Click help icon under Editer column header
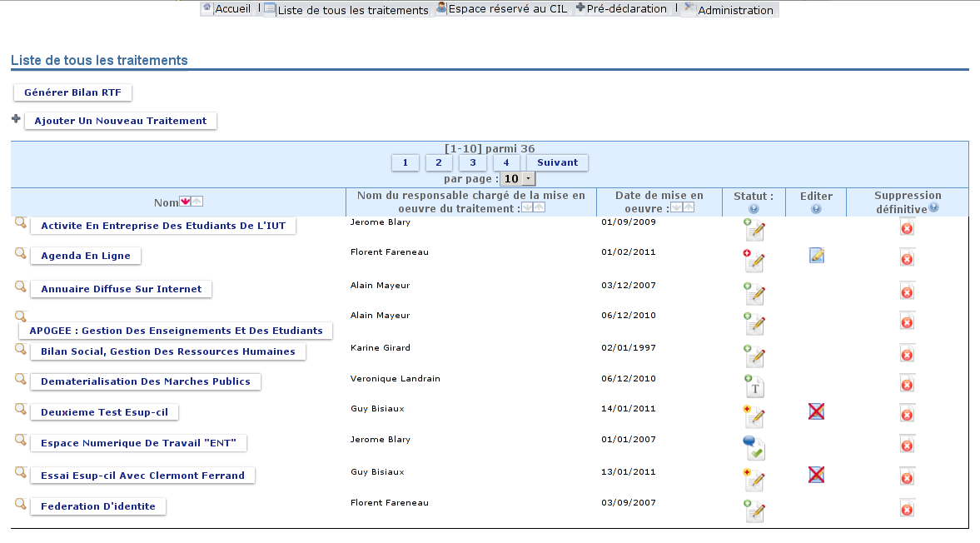980x543 pixels. (x=816, y=209)
